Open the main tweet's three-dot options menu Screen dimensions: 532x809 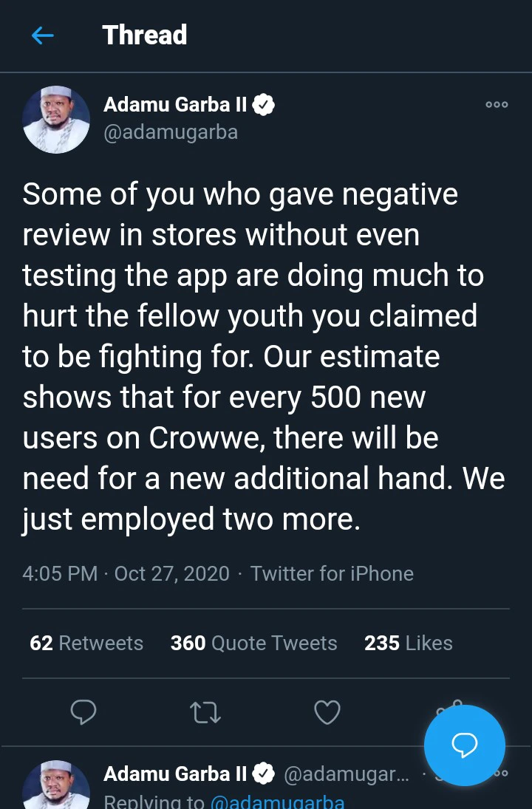(x=497, y=105)
